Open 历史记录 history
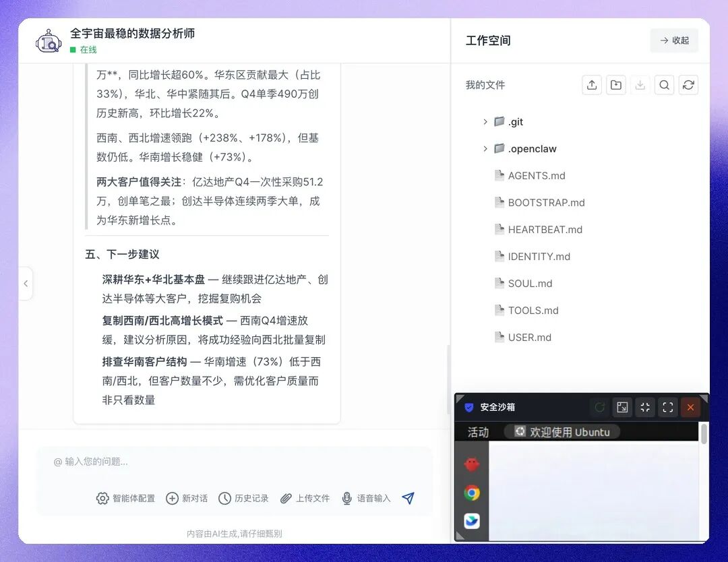The width and height of the screenshot is (728, 562). [x=243, y=499]
